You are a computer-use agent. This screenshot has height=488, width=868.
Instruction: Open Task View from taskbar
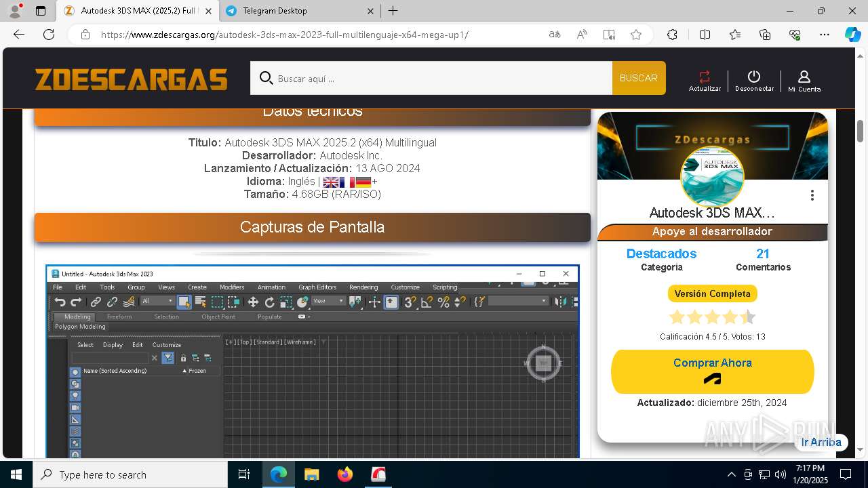(244, 474)
